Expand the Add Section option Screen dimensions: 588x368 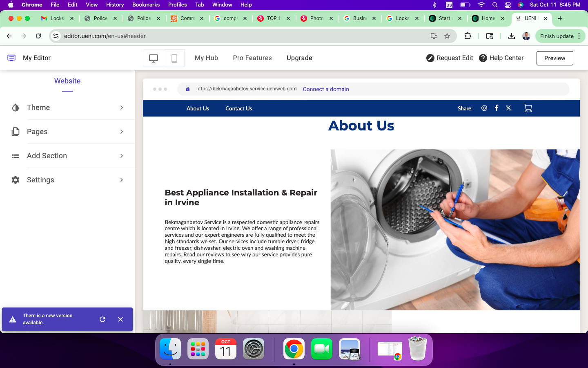point(67,156)
